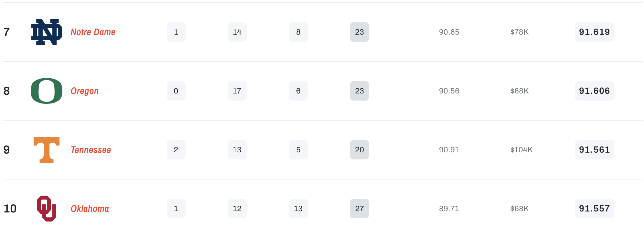Click the Tennessee power T logo
This screenshot has width=644, height=238.
[46, 150]
